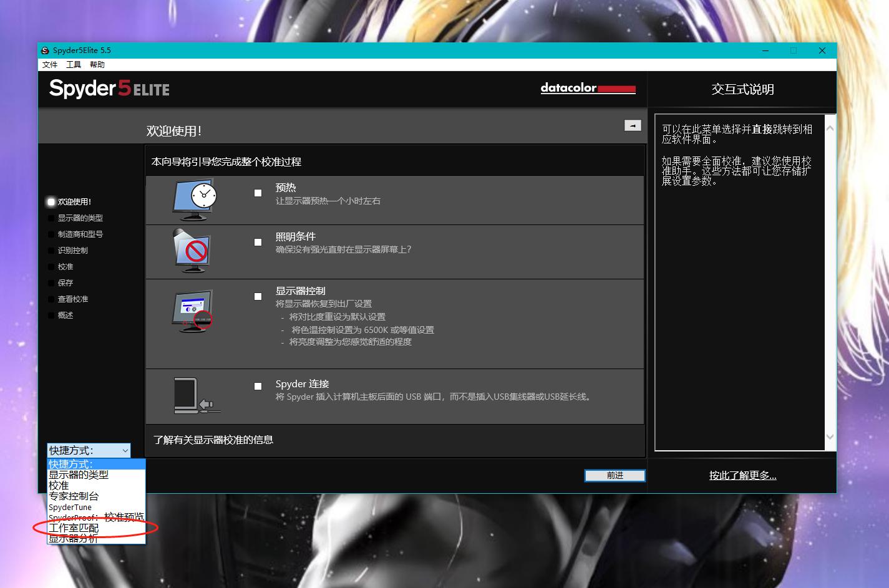
Task: Click the display controls monitor icon
Action: pos(193,311)
